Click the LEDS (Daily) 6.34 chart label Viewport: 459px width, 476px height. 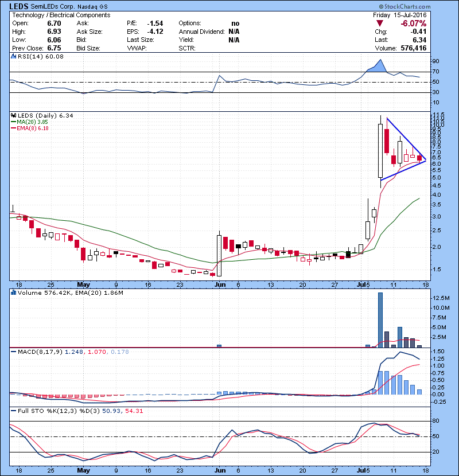pos(45,116)
